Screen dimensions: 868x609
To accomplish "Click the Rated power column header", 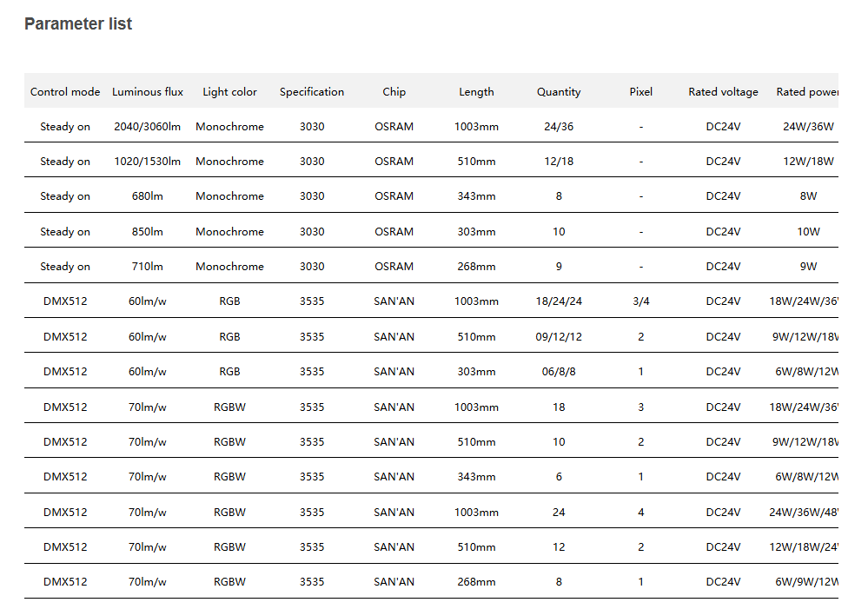I will (807, 91).
